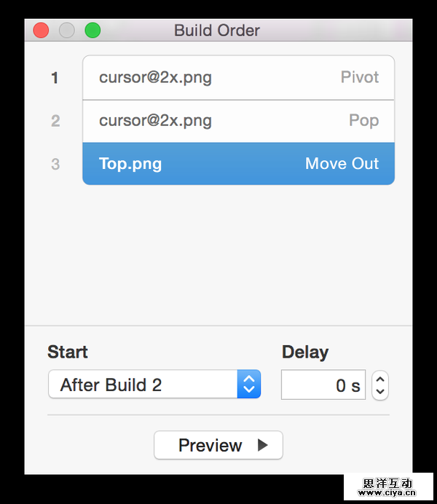Click the blue chevron arrows of Start popup
Image resolution: width=437 pixels, height=504 pixels.
coord(249,385)
